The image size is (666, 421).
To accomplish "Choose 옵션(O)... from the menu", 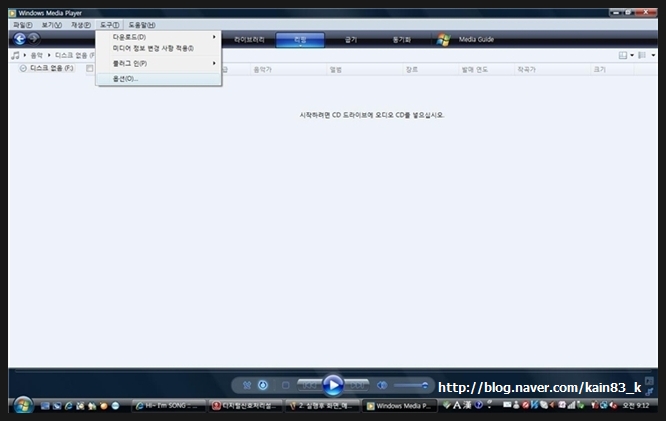I will [x=158, y=79].
